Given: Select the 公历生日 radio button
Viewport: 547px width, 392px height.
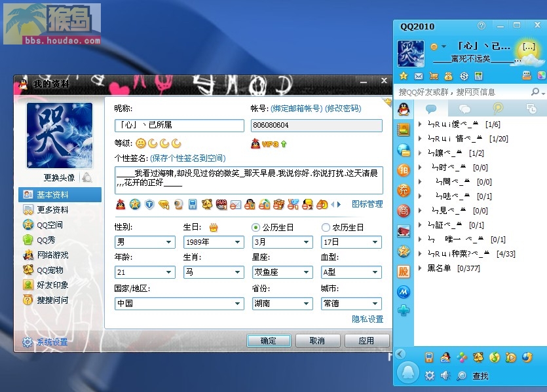Looking at the screenshot, I should 255,228.
